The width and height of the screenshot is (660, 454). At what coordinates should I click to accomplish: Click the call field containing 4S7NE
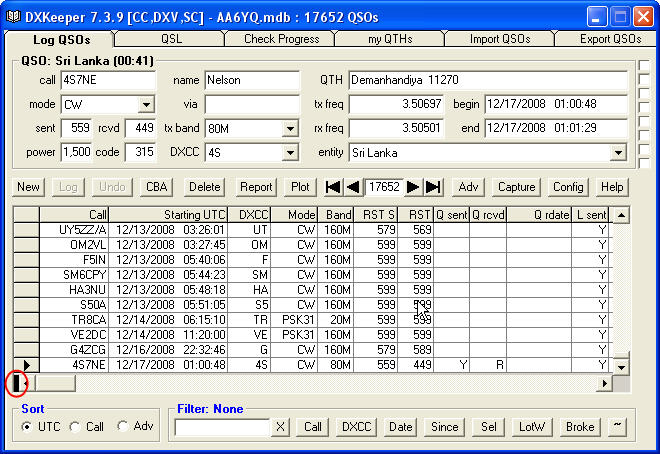click(x=108, y=80)
